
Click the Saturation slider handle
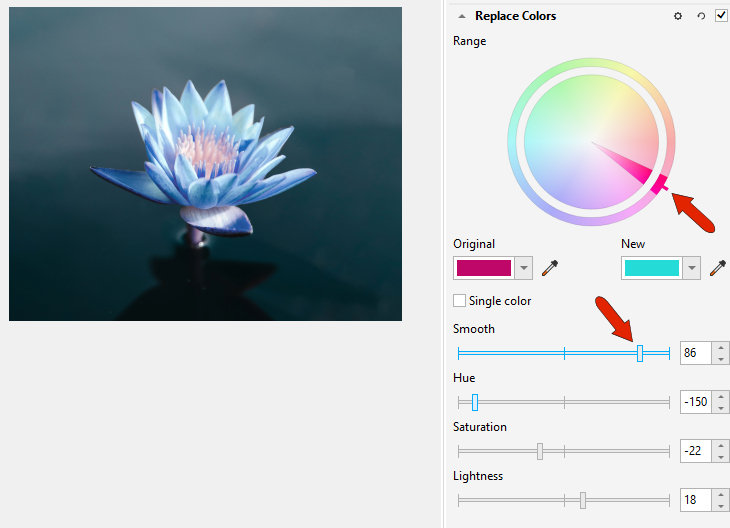coord(540,451)
